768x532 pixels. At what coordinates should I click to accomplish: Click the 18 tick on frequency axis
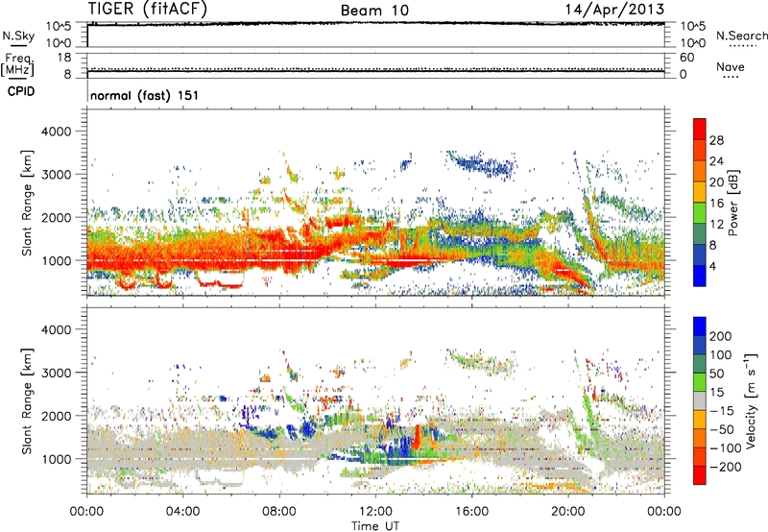[64, 58]
